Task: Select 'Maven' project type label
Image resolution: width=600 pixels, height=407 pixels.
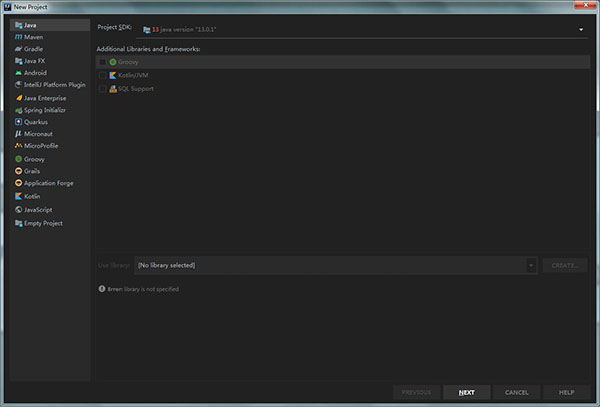Action: click(x=34, y=37)
